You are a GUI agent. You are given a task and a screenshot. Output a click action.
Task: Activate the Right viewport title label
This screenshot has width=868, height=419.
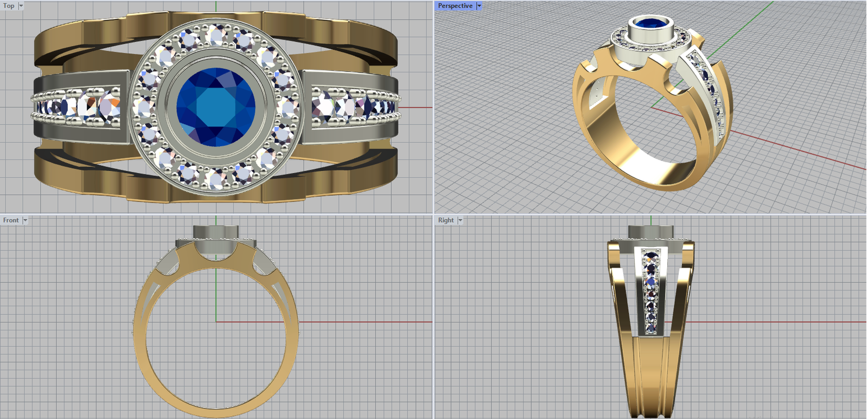pos(446,220)
